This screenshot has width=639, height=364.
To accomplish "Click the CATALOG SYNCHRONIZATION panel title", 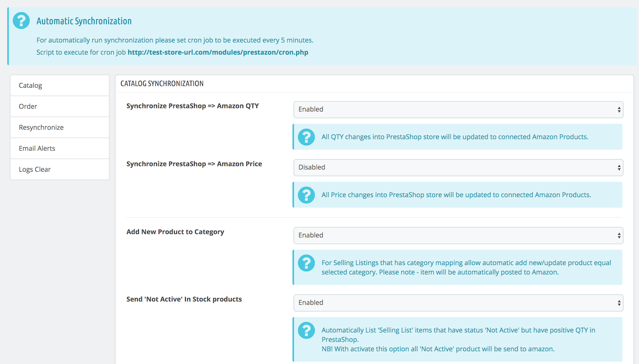I will pos(162,83).
